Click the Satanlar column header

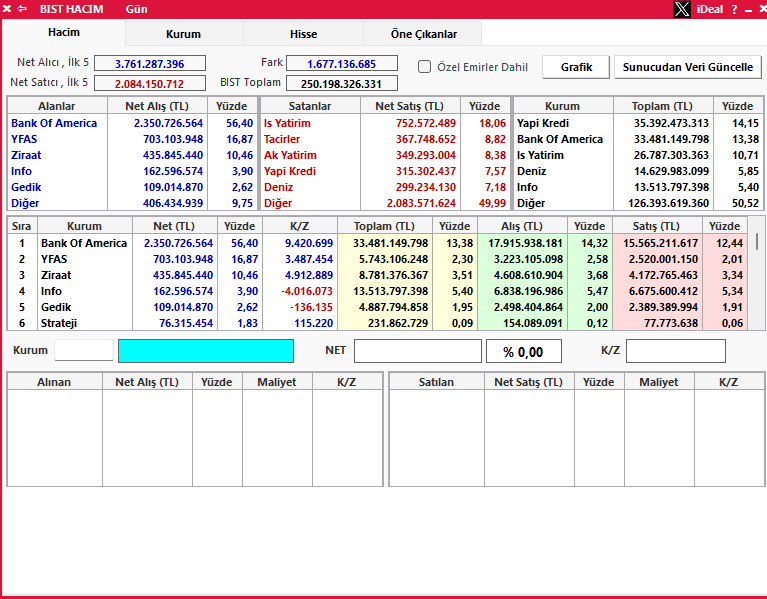(310, 106)
